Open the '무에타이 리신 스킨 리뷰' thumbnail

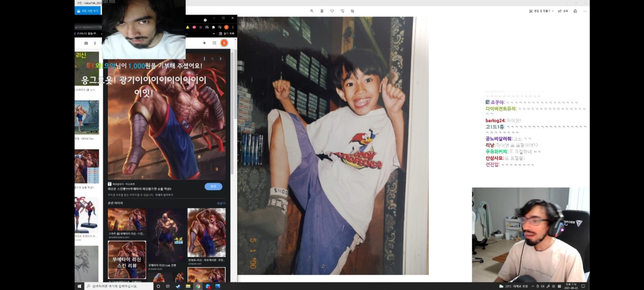click(127, 260)
